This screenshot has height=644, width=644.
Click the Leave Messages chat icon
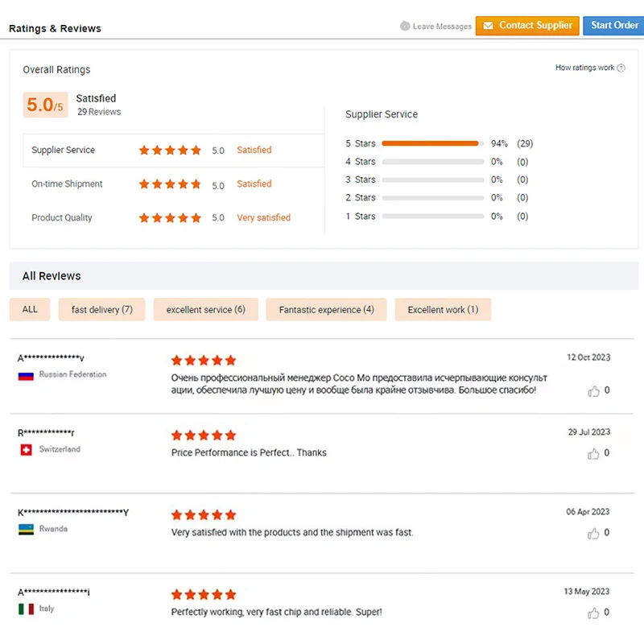[x=405, y=27]
